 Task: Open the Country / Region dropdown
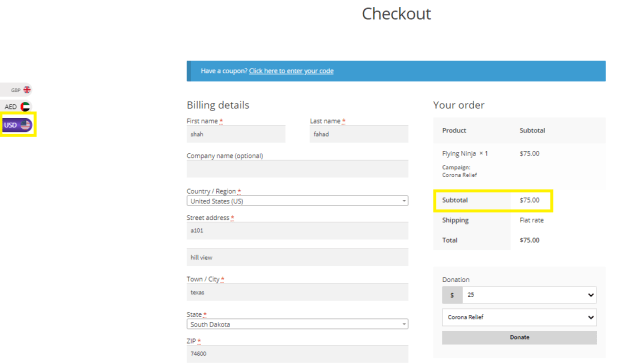click(297, 201)
